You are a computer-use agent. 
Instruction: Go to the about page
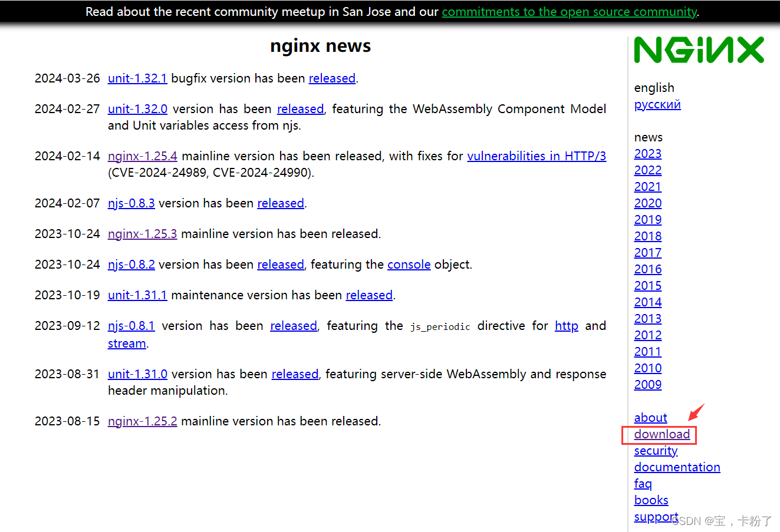pos(650,418)
